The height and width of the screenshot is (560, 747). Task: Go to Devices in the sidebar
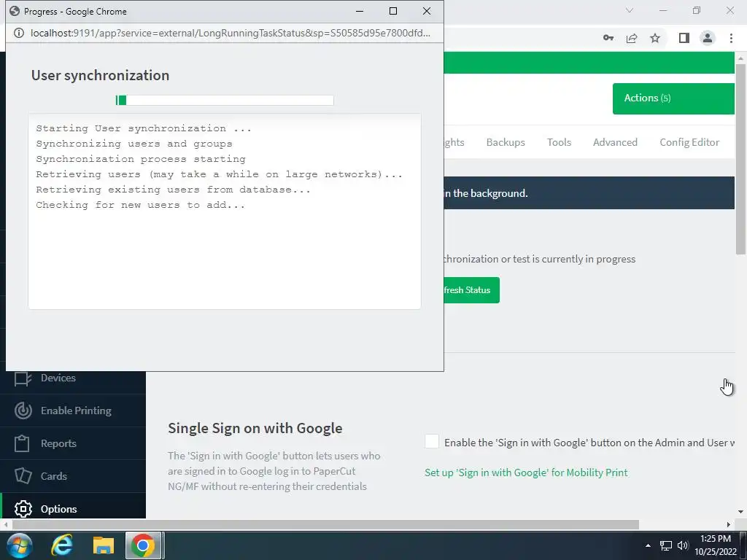58,378
